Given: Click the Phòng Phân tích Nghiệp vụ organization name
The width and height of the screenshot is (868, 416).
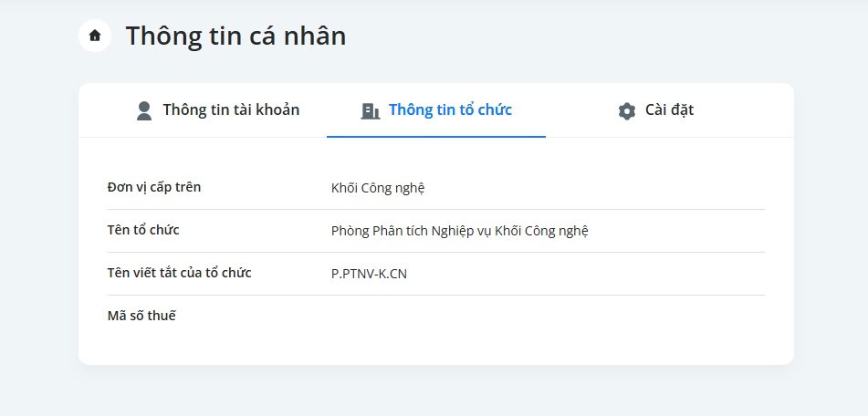Looking at the screenshot, I should coord(459,231).
